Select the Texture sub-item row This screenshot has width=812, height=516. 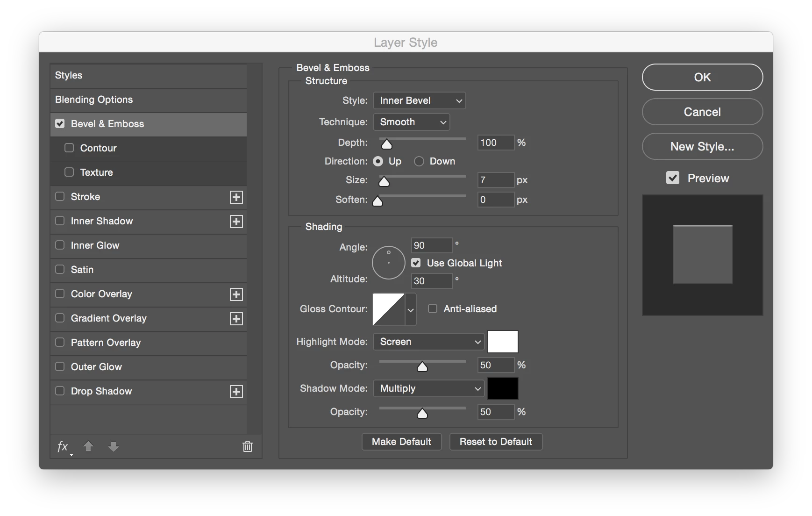pyautogui.click(x=149, y=172)
